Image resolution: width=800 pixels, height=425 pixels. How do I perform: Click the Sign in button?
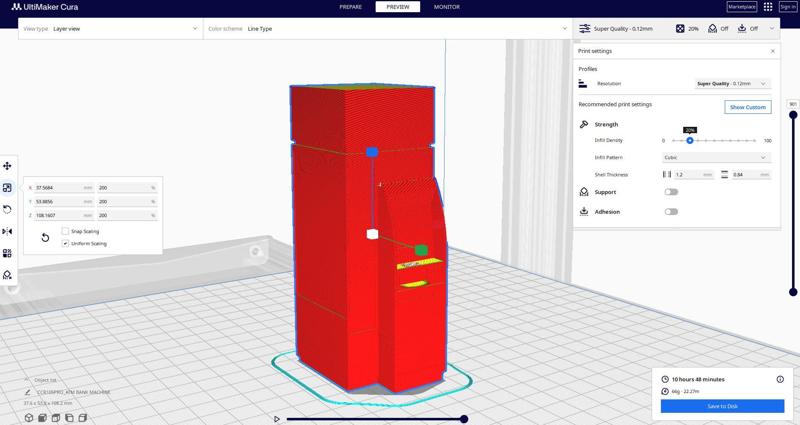[x=788, y=7]
